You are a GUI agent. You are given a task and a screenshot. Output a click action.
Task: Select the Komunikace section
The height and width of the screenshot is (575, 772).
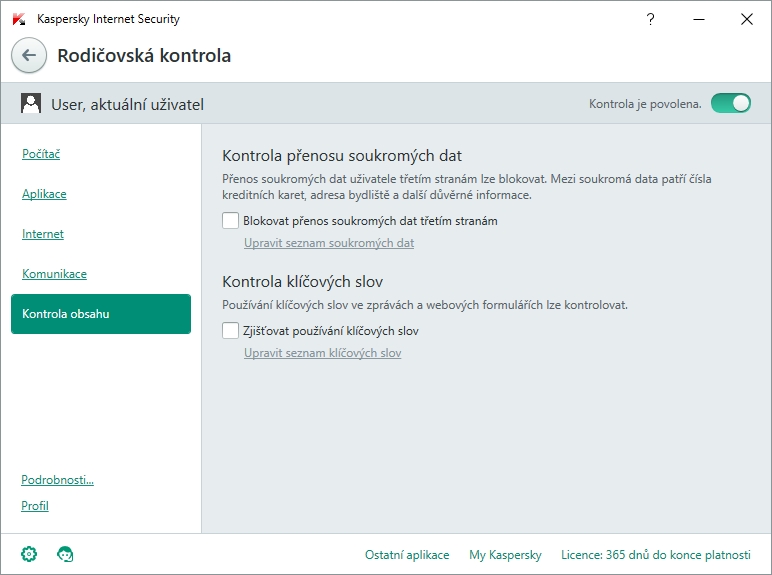[x=54, y=273]
